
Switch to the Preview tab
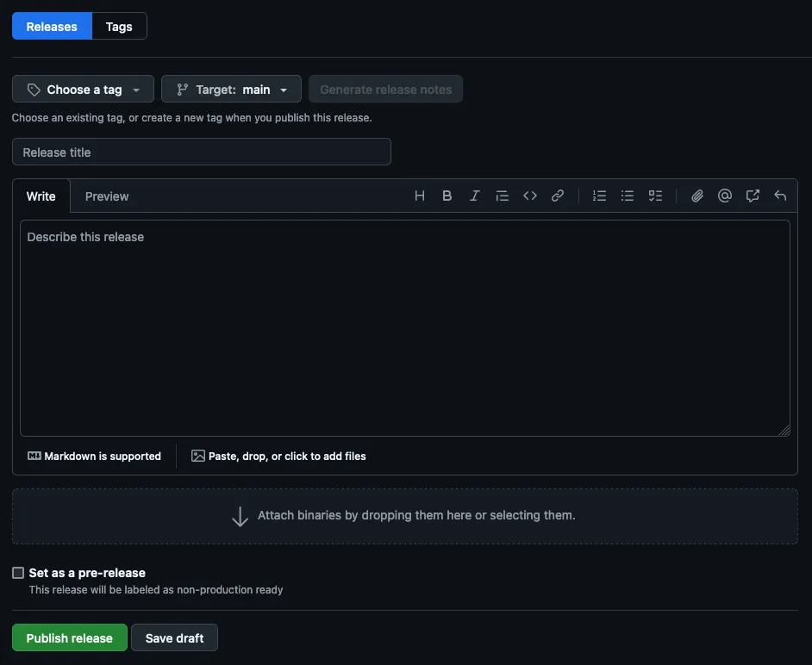[107, 196]
